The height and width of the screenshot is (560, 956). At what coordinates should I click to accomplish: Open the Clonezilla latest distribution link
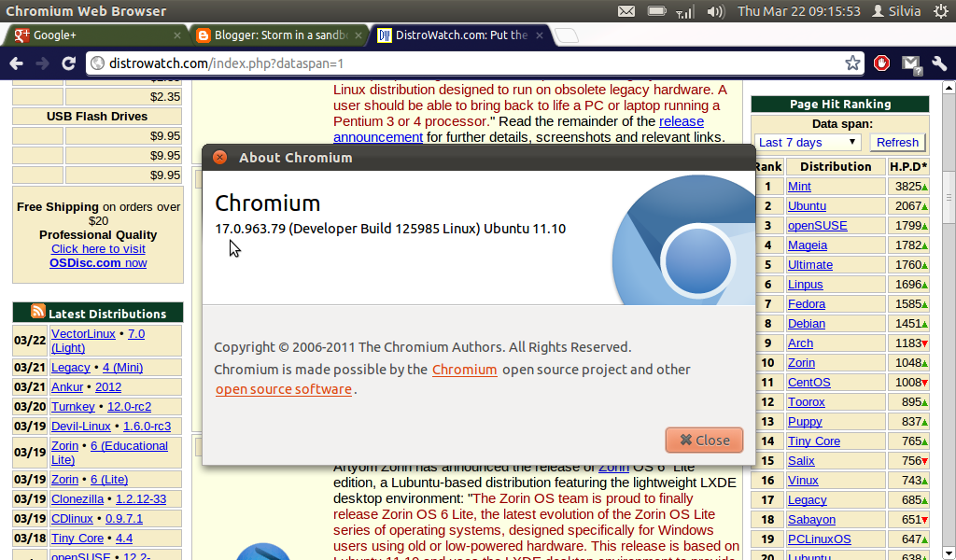point(77,499)
